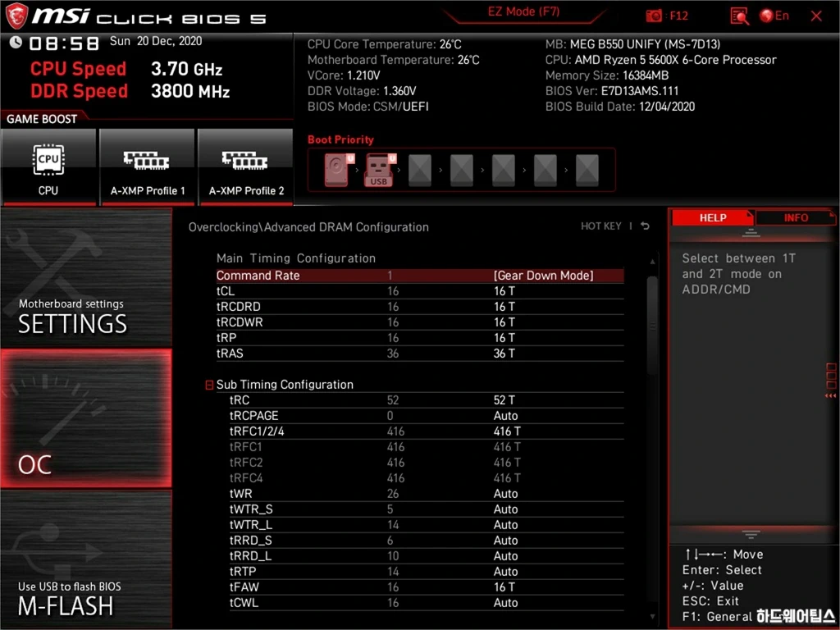This screenshot has height=630, width=840.
Task: Switch to EZ Mode (F7)
Action: (x=523, y=11)
